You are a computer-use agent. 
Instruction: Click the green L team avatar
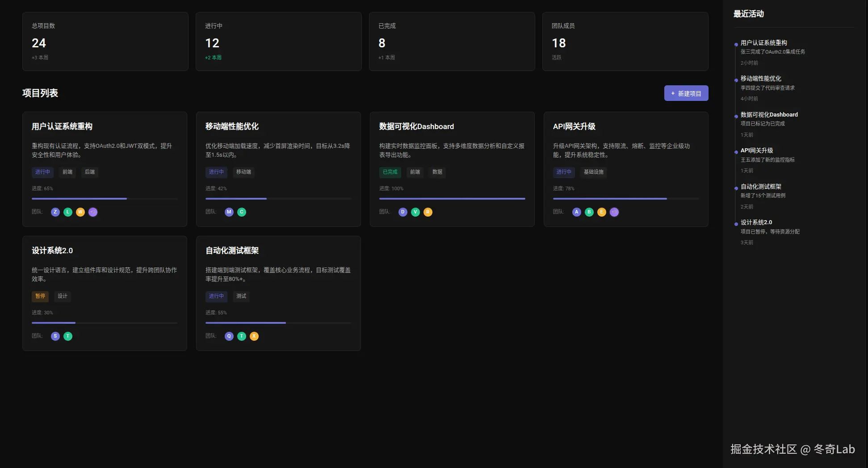click(x=68, y=212)
